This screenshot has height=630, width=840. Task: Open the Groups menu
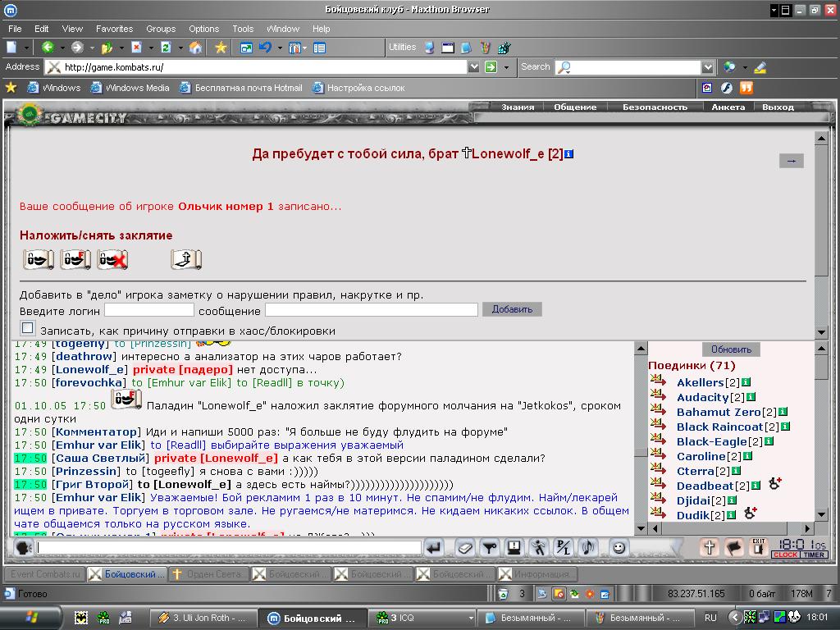[161, 29]
